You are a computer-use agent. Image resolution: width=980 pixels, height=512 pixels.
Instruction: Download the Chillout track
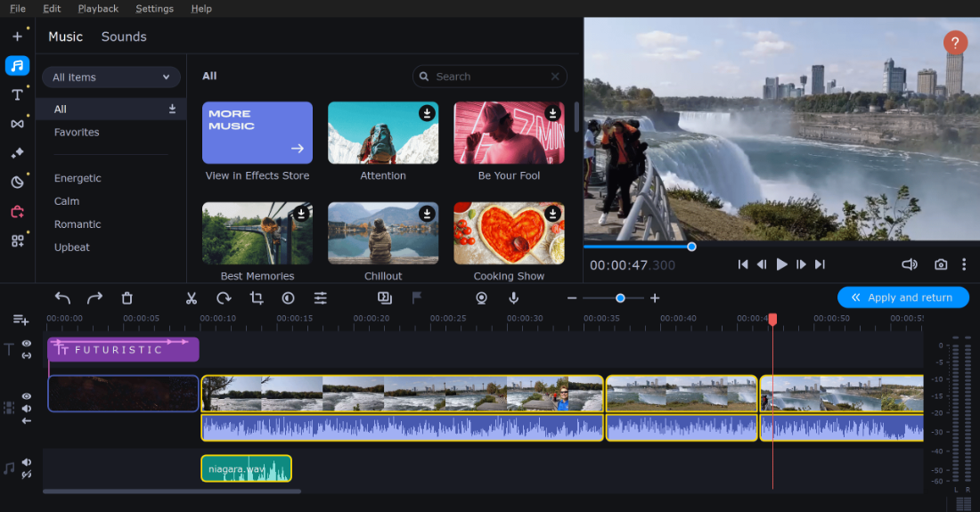click(427, 214)
